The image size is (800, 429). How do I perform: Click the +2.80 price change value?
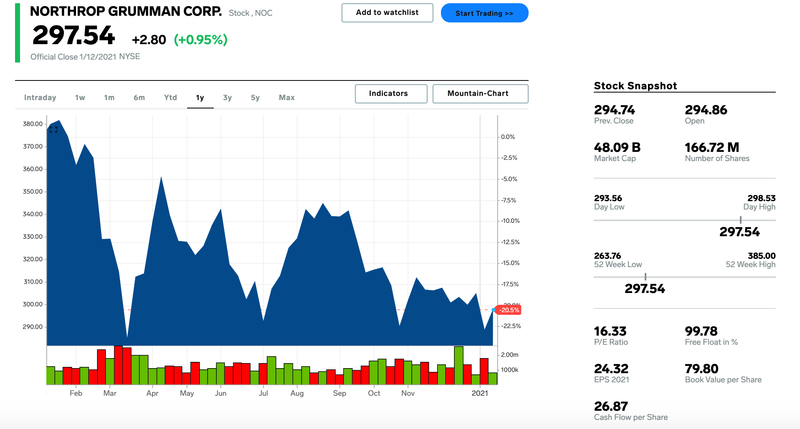[149, 40]
